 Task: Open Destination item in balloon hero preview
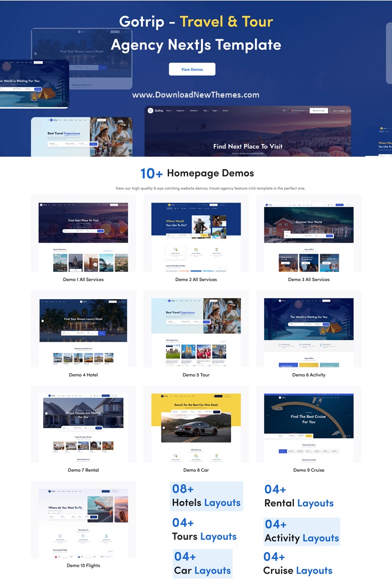coord(194,111)
